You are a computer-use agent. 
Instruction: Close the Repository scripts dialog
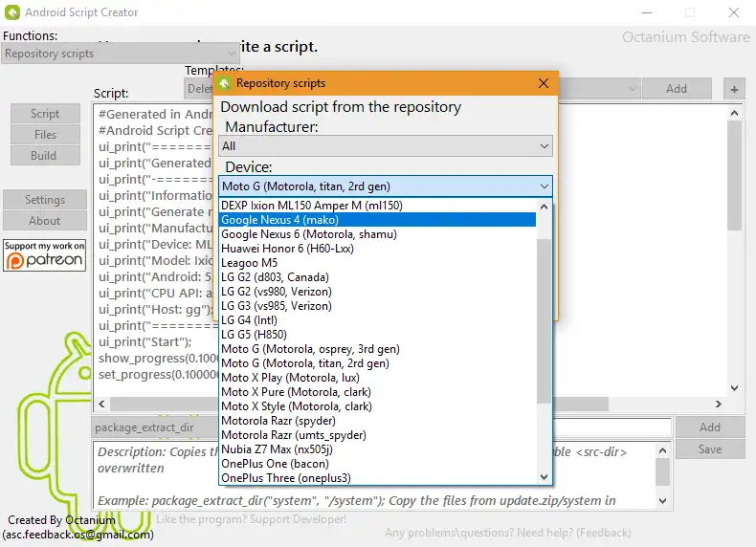(544, 83)
